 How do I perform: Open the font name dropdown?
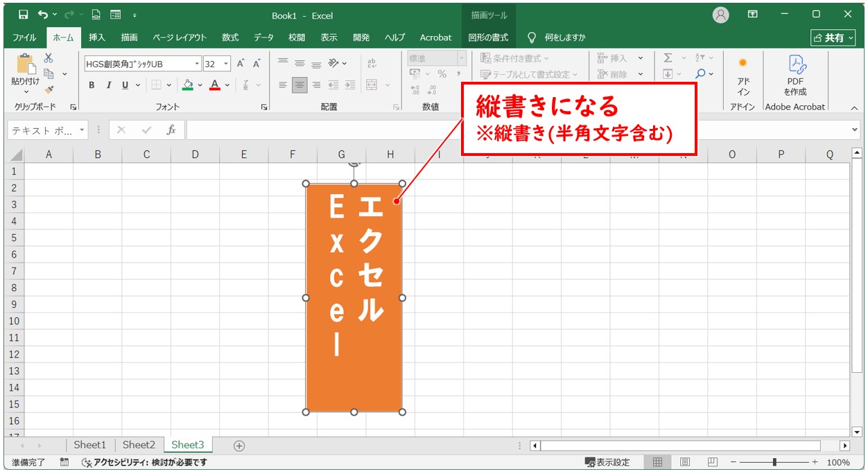tap(197, 64)
